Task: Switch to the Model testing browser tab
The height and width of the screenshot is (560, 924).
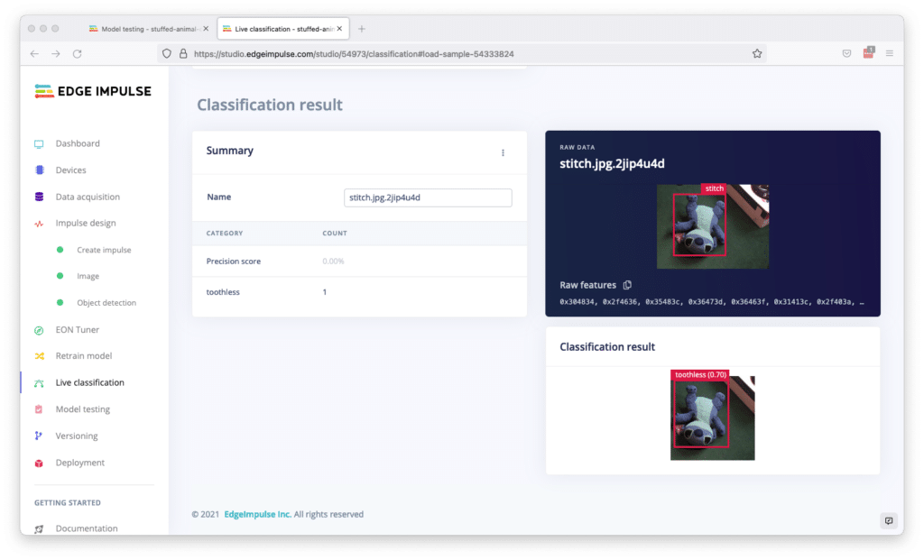Action: click(x=147, y=28)
